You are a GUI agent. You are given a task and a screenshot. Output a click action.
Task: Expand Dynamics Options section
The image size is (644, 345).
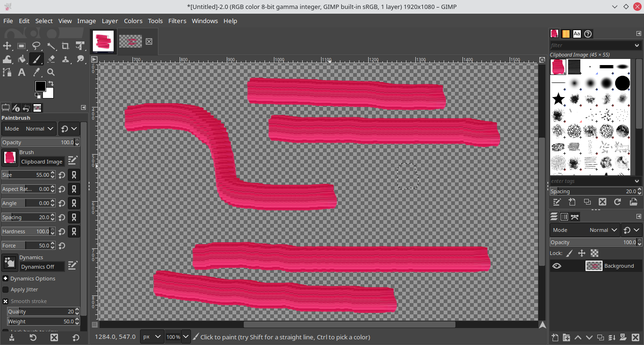point(6,279)
